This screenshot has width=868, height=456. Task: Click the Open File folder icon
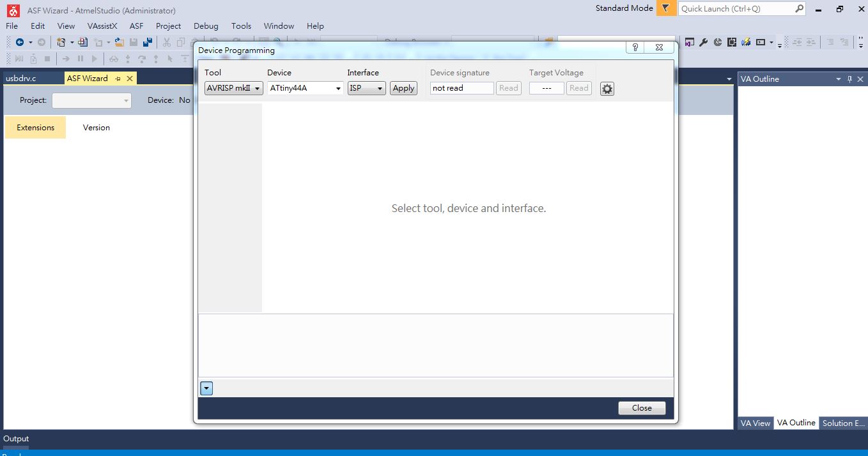coord(120,42)
